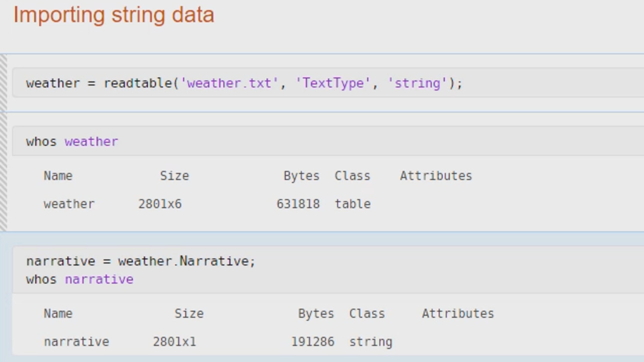Click the 191286 bytes value
Viewport: 644px width, 362px height.
312,342
